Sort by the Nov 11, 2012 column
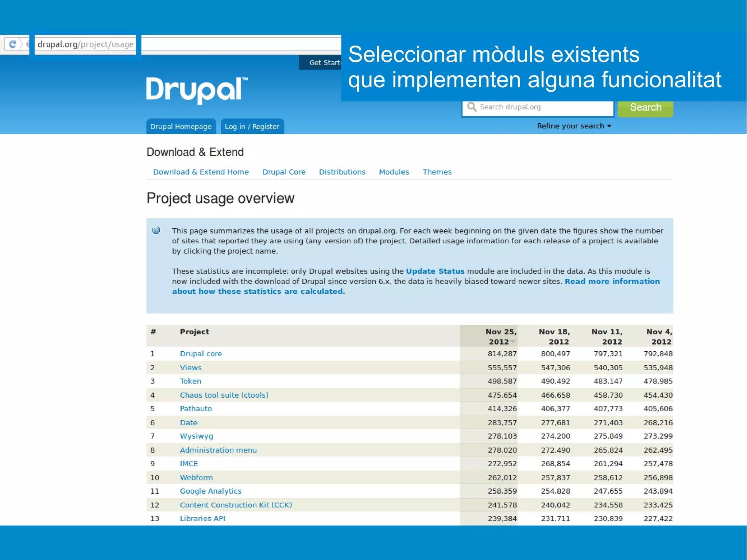 pos(607,337)
